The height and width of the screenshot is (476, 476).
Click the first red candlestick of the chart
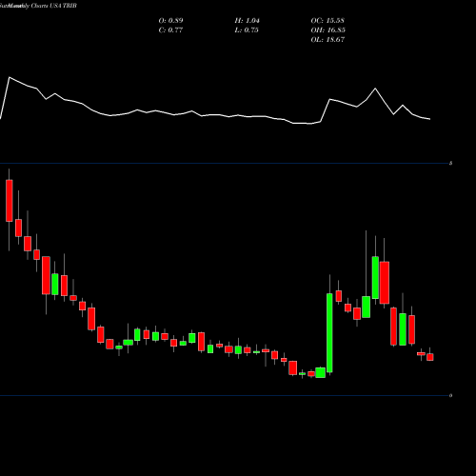(10, 201)
